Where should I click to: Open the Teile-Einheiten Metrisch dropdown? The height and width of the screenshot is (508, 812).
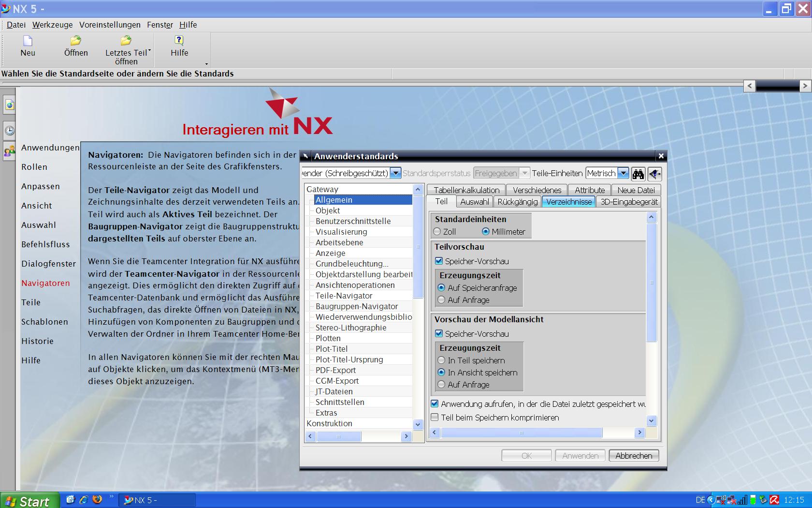click(x=623, y=173)
